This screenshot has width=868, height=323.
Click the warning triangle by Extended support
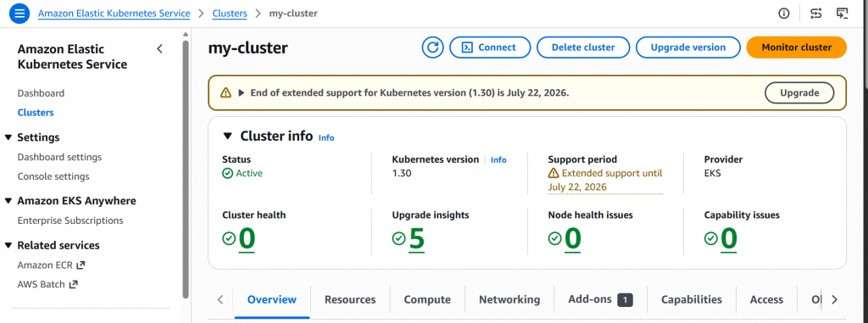pyautogui.click(x=554, y=174)
